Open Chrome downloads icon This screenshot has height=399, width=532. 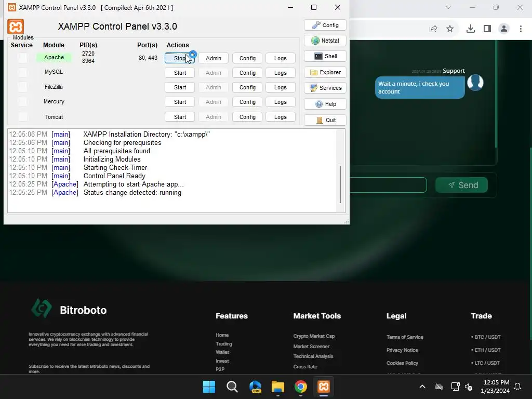tap(471, 29)
